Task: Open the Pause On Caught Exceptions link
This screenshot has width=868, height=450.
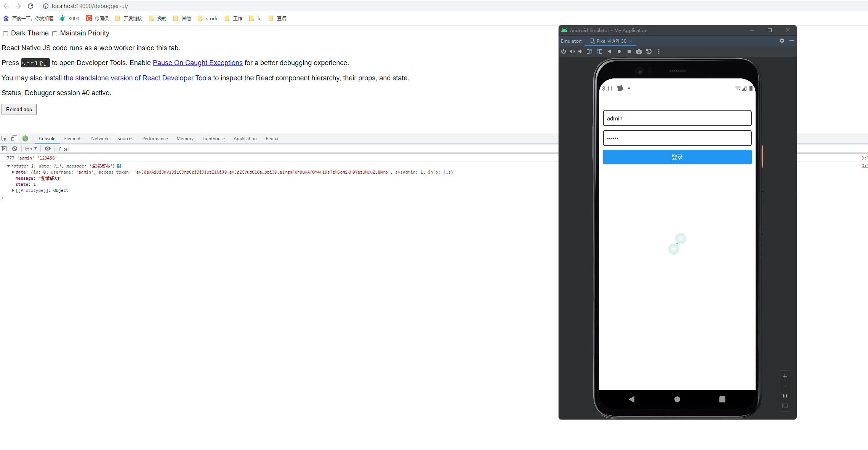Action: point(197,63)
